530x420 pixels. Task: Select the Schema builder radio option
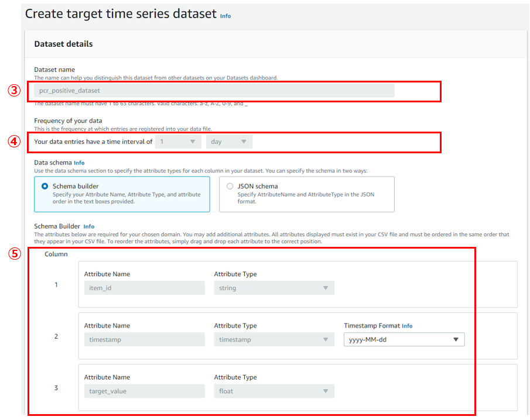[x=45, y=186]
